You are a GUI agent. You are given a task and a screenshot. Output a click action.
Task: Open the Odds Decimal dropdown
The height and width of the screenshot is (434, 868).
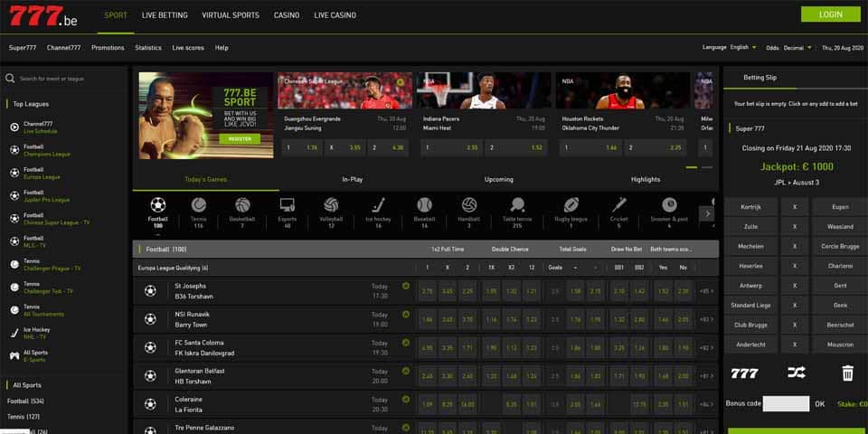(797, 48)
